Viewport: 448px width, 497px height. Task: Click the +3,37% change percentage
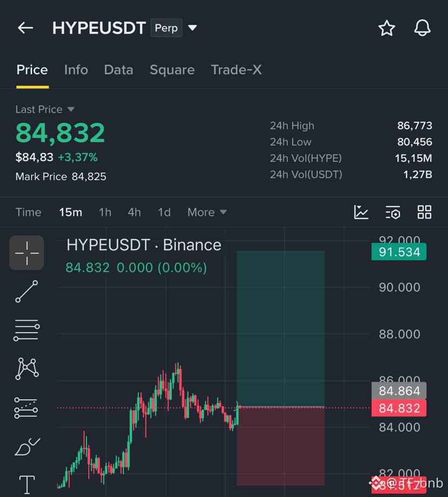pyautogui.click(x=78, y=157)
